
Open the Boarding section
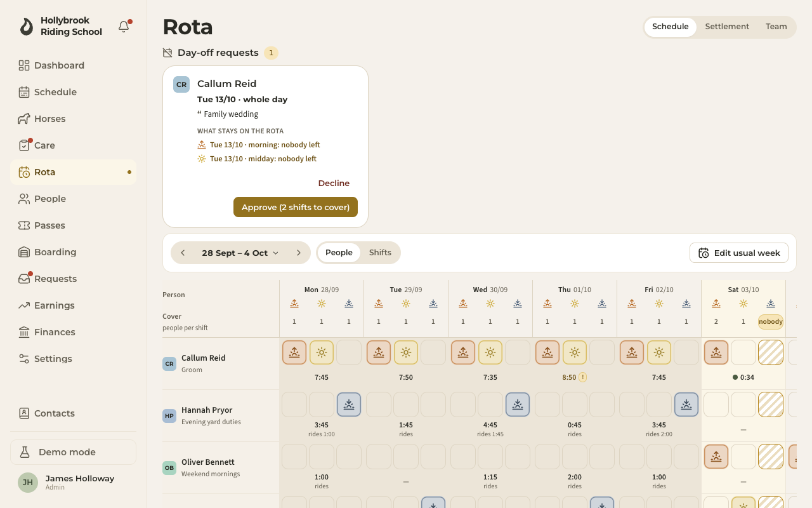tap(73, 252)
